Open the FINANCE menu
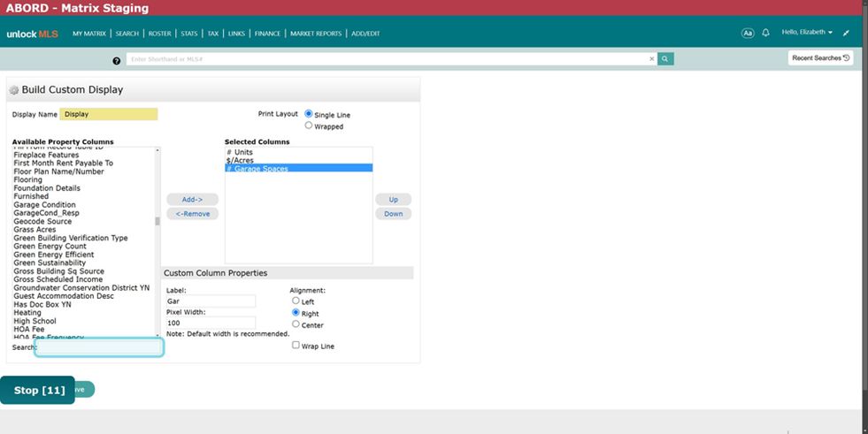Image resolution: width=868 pixels, height=434 pixels. coord(267,34)
